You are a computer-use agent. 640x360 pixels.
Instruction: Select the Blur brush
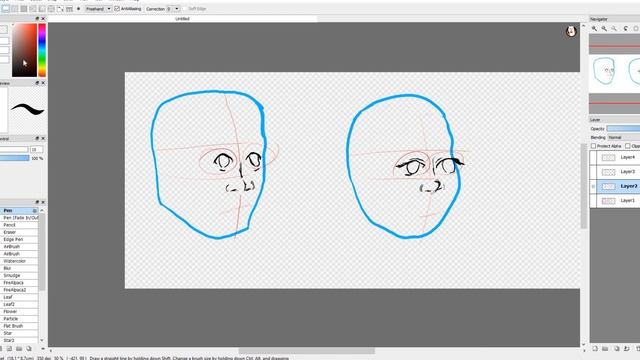[19, 269]
